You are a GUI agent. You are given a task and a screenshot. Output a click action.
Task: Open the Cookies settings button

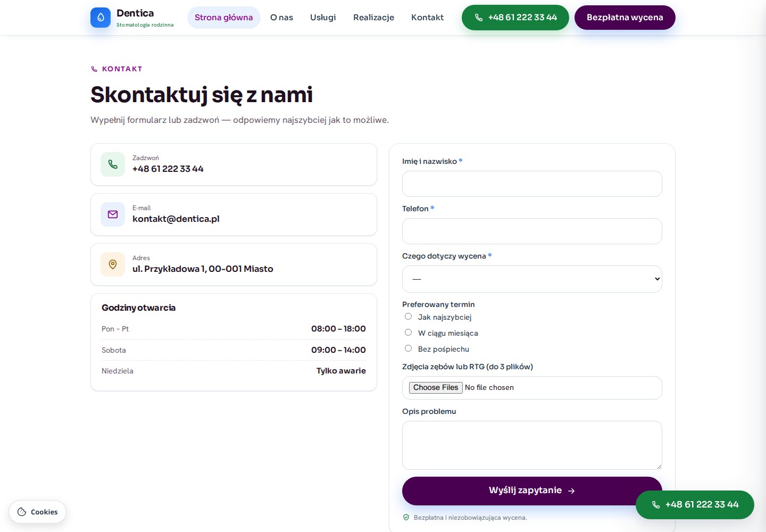coord(37,512)
